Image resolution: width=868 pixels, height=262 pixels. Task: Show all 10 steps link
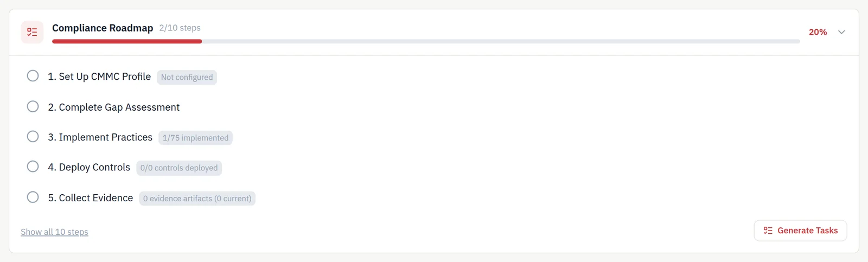pyautogui.click(x=54, y=232)
